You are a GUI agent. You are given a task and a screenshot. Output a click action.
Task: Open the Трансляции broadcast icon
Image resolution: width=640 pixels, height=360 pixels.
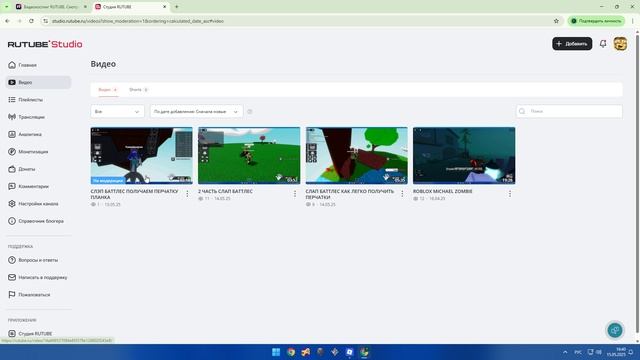(x=12, y=117)
